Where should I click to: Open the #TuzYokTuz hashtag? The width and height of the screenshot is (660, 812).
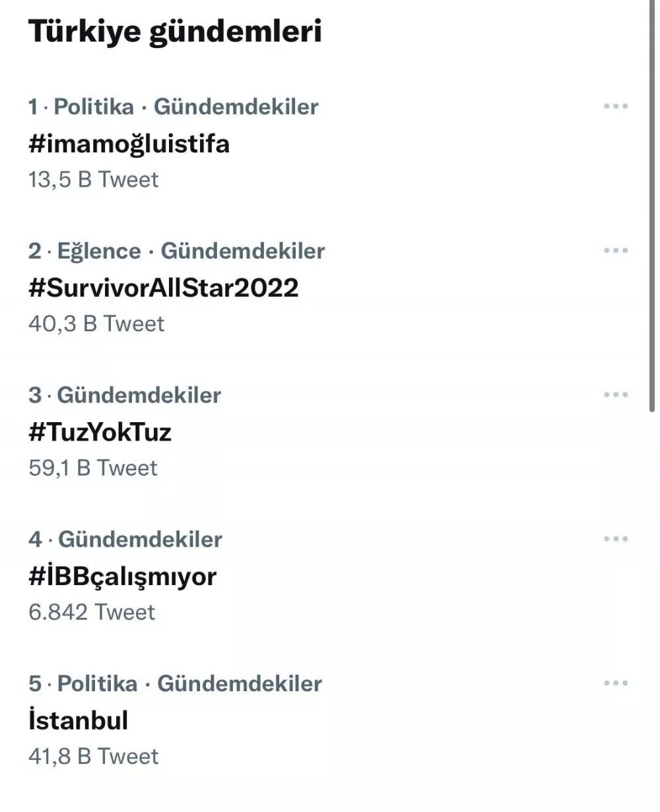100,432
